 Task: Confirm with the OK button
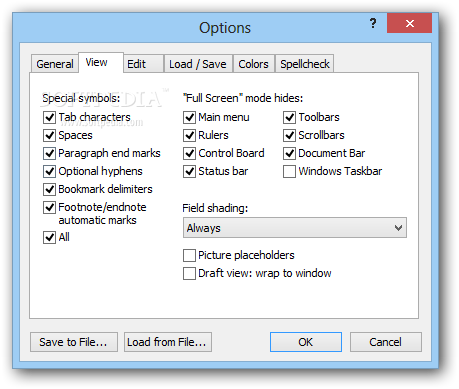click(306, 342)
